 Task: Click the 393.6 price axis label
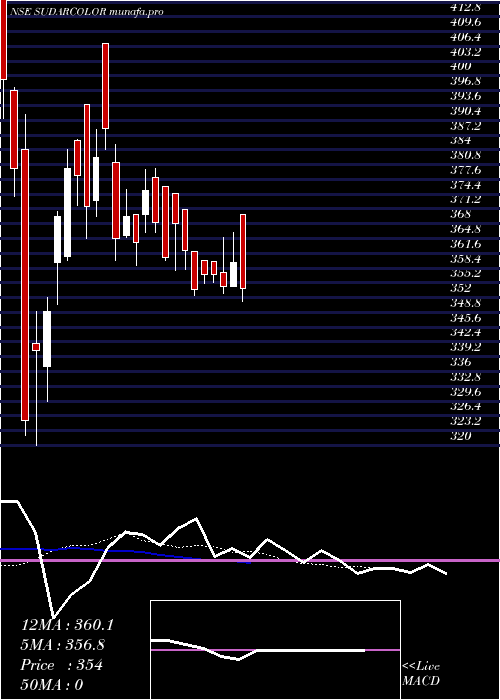click(x=465, y=96)
